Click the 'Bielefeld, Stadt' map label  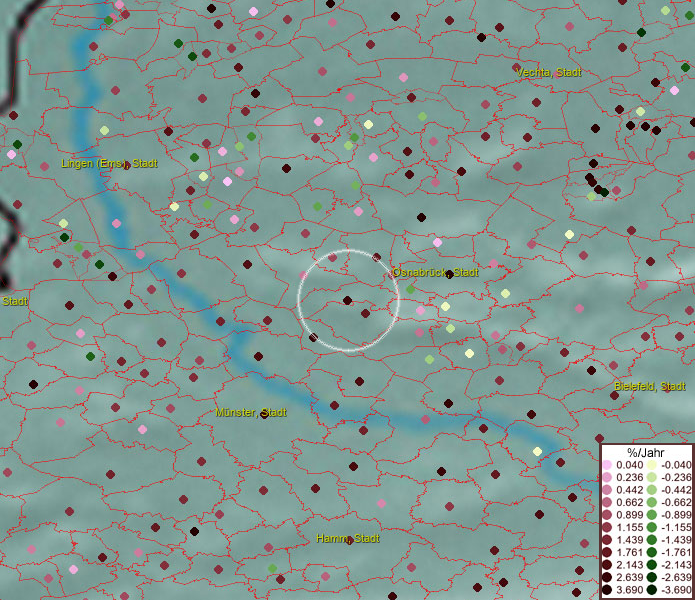650,386
